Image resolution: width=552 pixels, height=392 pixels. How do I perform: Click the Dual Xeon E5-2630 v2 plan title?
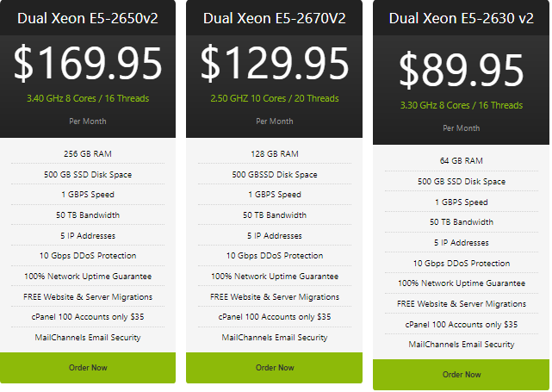coord(462,19)
